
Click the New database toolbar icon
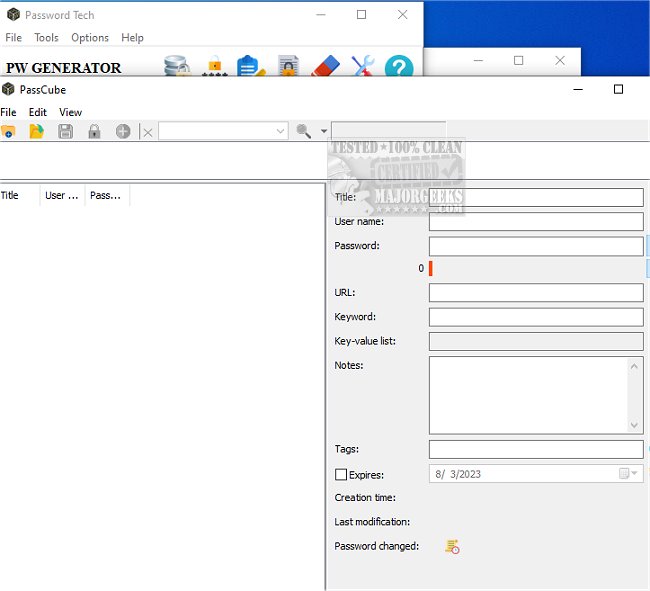click(9, 131)
